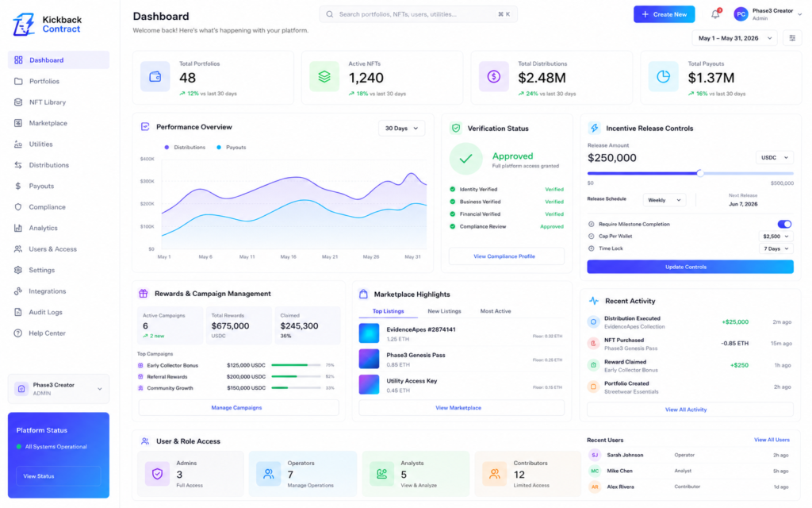Click the NFT Purchased activity icon
The image size is (812, 508).
(593, 343)
